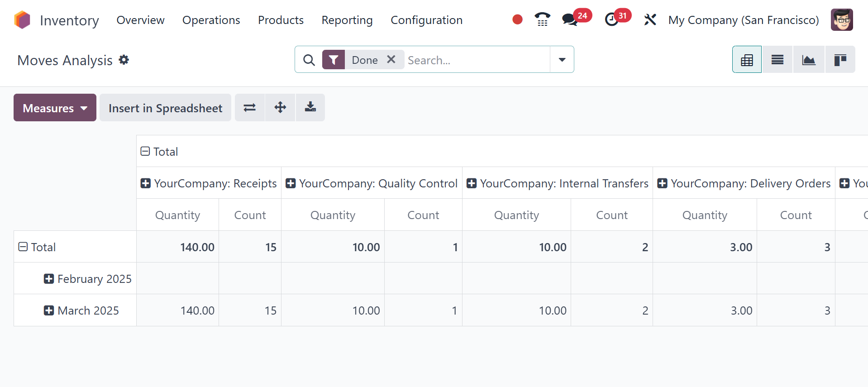Open the Moves Analysis settings gear
The image size is (868, 387).
pos(124,60)
